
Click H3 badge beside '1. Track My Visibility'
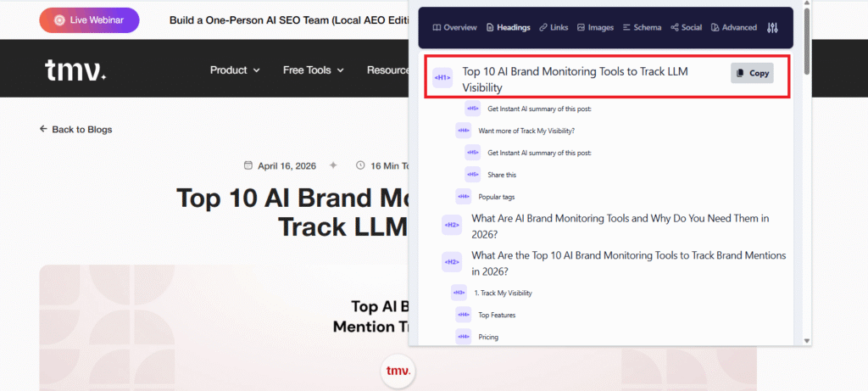459,293
